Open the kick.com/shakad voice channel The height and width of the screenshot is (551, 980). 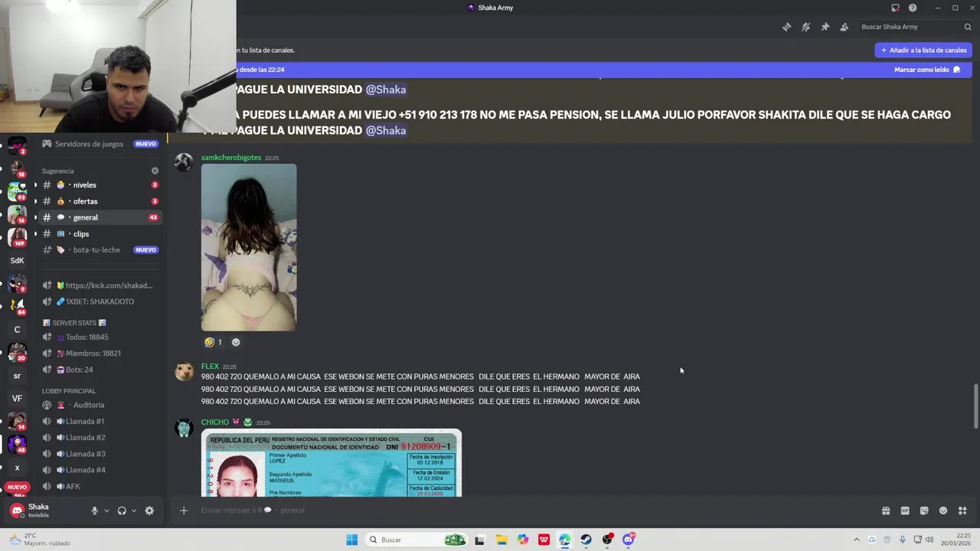(100, 285)
